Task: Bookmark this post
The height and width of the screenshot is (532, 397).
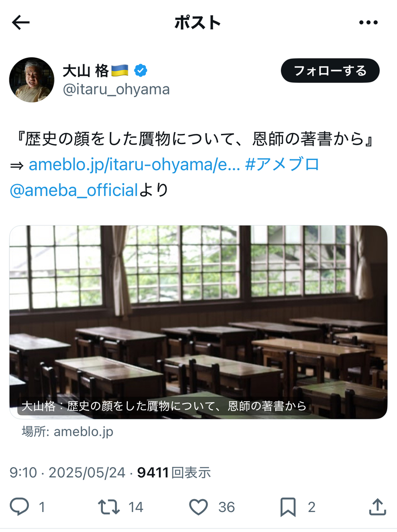Action: pyautogui.click(x=288, y=507)
